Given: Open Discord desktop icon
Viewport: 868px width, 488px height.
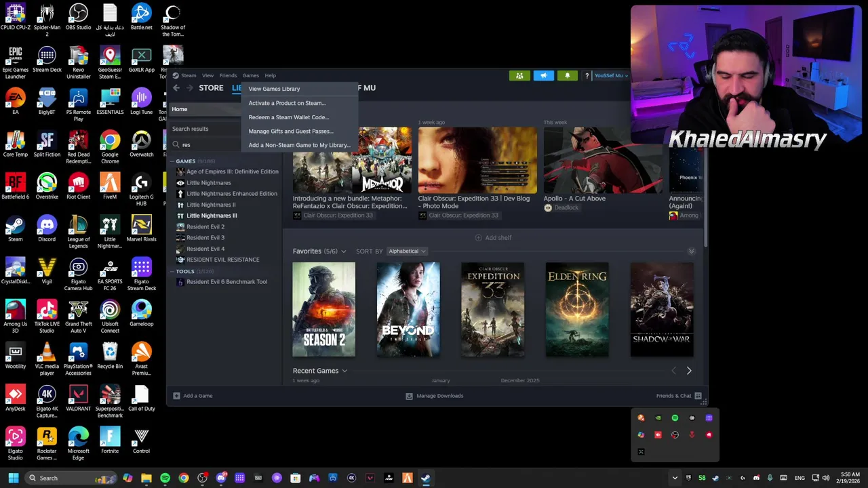Looking at the screenshot, I should (47, 228).
